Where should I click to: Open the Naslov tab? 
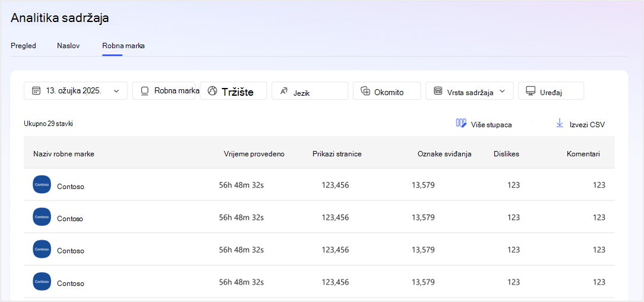coord(68,46)
